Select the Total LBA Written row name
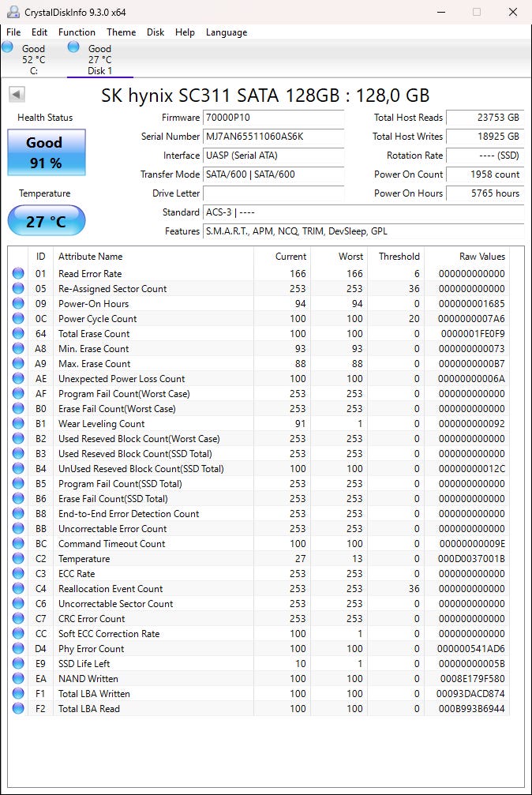 tap(94, 694)
